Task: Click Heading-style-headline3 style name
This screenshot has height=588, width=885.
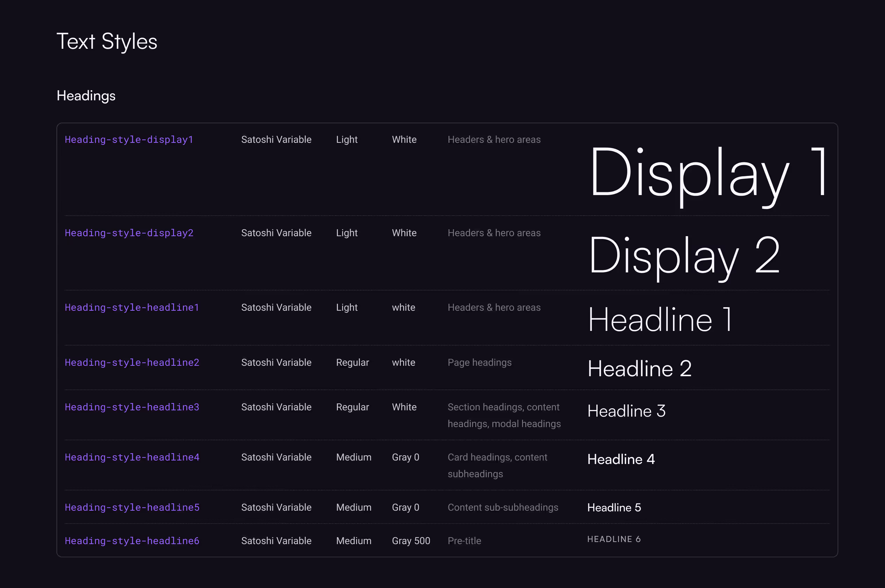Action: pos(132,407)
